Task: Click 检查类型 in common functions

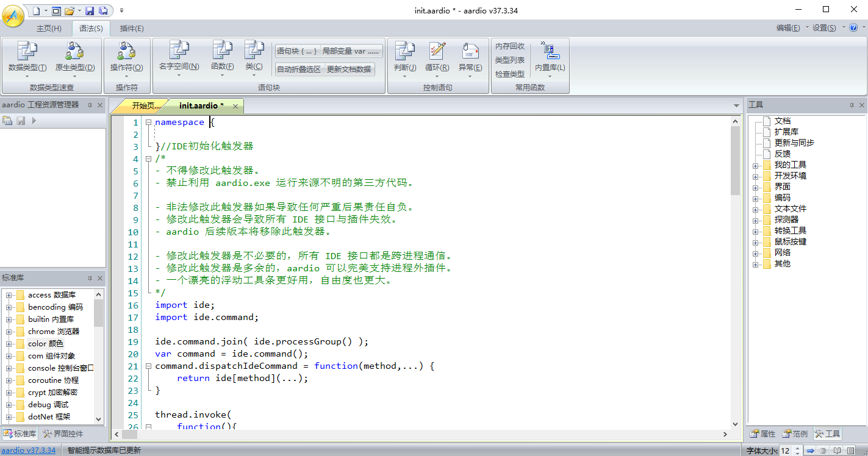Action: [x=510, y=74]
